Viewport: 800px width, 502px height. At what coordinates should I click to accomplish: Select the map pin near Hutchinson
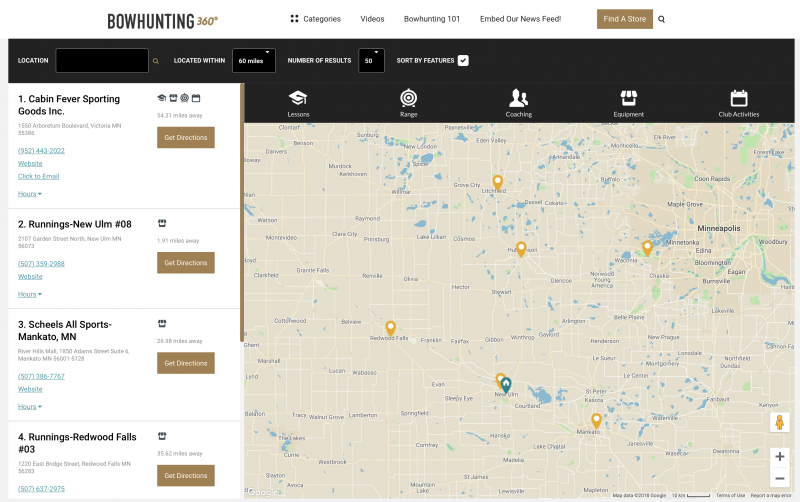521,249
